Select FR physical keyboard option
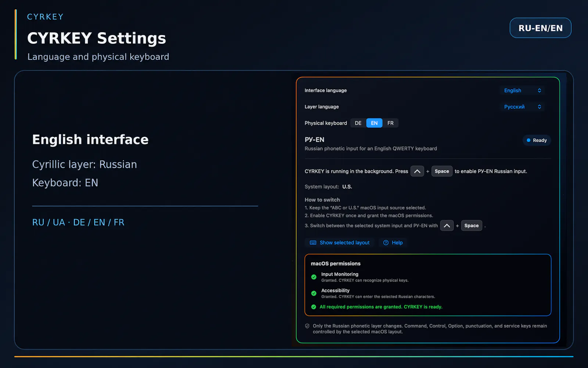The height and width of the screenshot is (368, 588). tap(390, 123)
